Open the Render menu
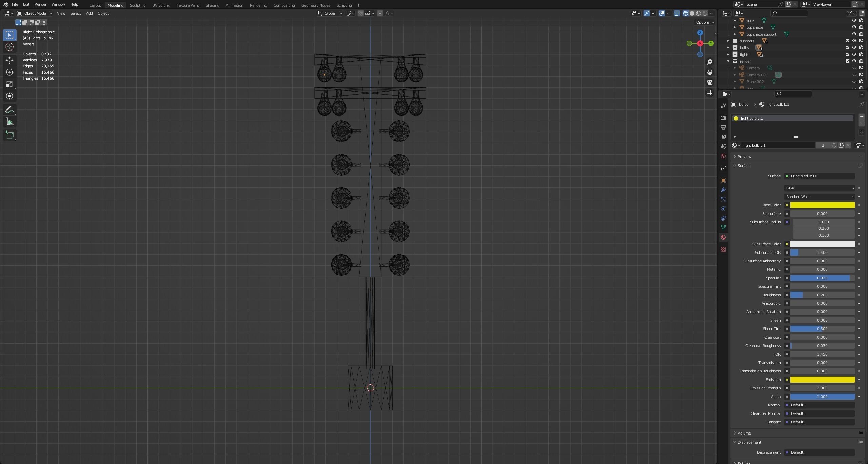The width and height of the screenshot is (868, 464). [40, 4]
